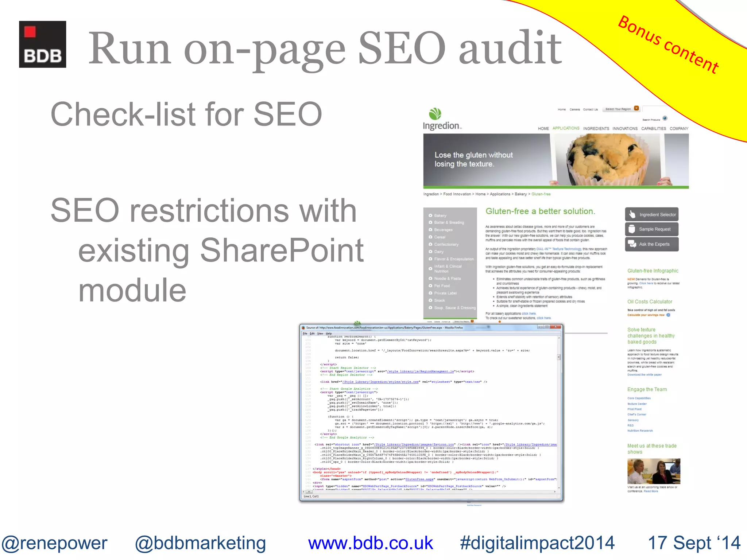The image size is (747, 560).
Task: Click the Oil Costs Calculator heading
Action: click(x=650, y=302)
